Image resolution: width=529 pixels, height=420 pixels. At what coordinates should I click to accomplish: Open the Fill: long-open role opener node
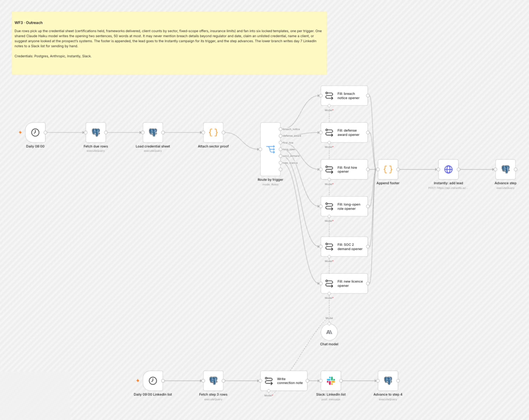click(344, 206)
